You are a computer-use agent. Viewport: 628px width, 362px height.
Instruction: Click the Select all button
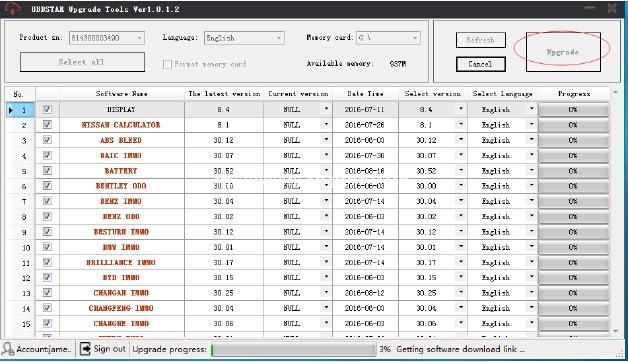[82, 62]
